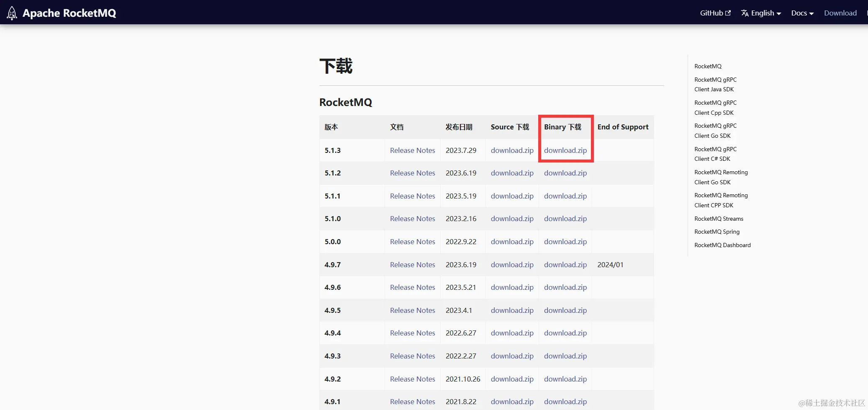Image resolution: width=868 pixels, height=410 pixels.
Task: Open Release Notes for version 4.9.1
Action: [x=413, y=402]
